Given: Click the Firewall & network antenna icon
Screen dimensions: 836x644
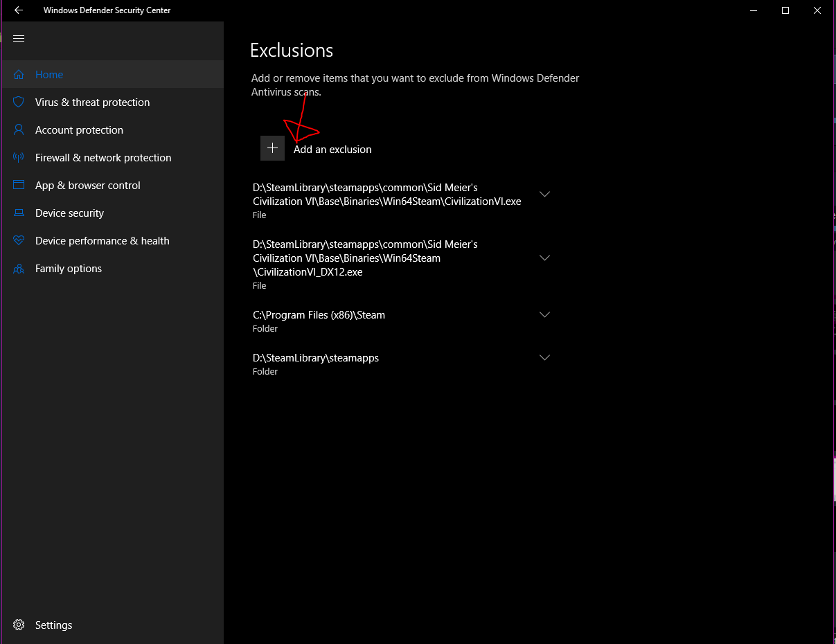Looking at the screenshot, I should pyautogui.click(x=19, y=158).
